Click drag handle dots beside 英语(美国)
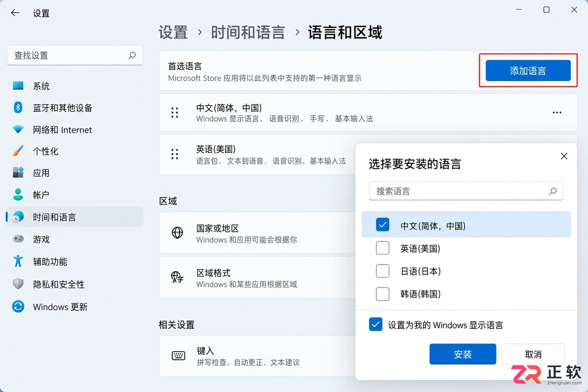588x392 pixels. point(175,154)
